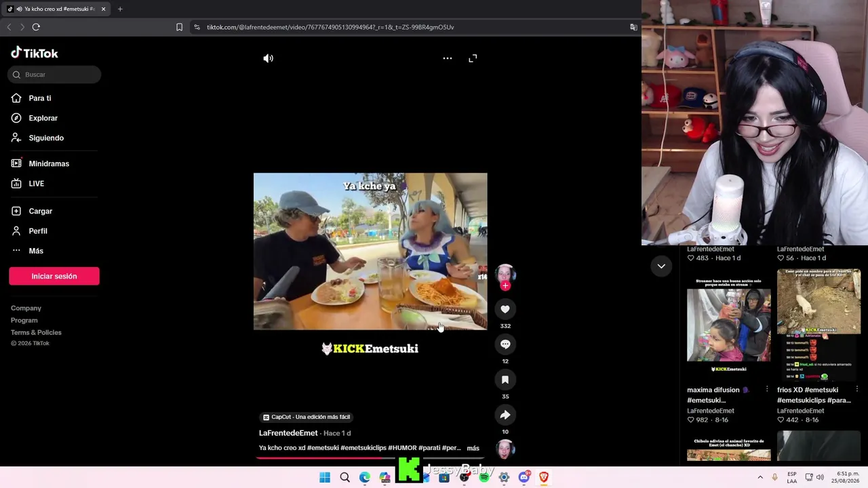
Task: Share the video with the arrow icon
Action: click(x=505, y=415)
